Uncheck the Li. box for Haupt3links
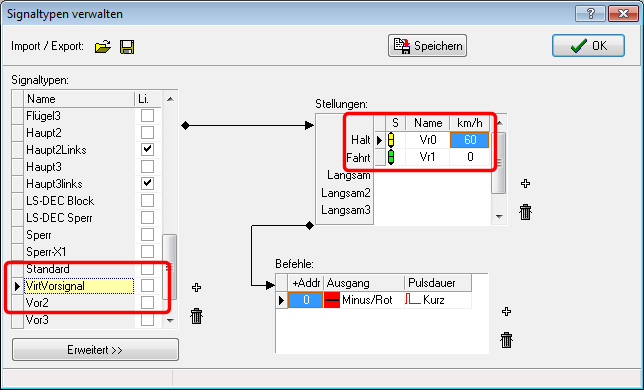Screen dimensions: 644x390 point(147,184)
